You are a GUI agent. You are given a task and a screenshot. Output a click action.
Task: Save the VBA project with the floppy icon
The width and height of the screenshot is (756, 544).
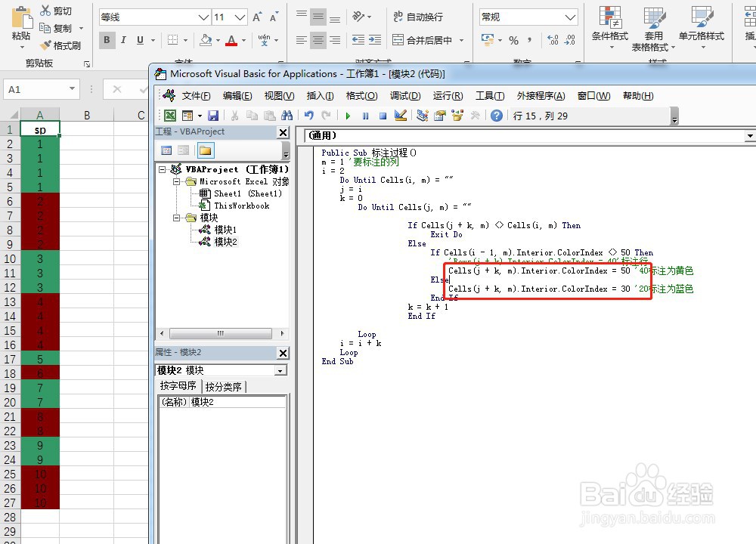click(213, 116)
